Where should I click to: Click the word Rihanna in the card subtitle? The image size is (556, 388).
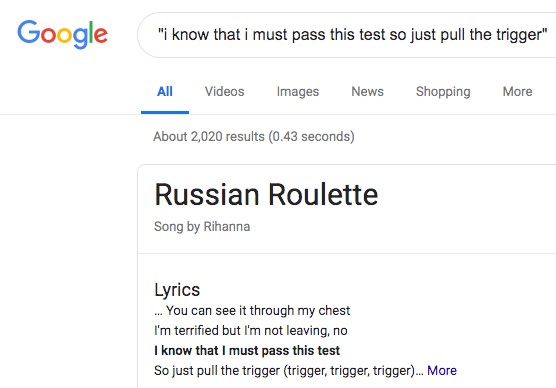[227, 227]
